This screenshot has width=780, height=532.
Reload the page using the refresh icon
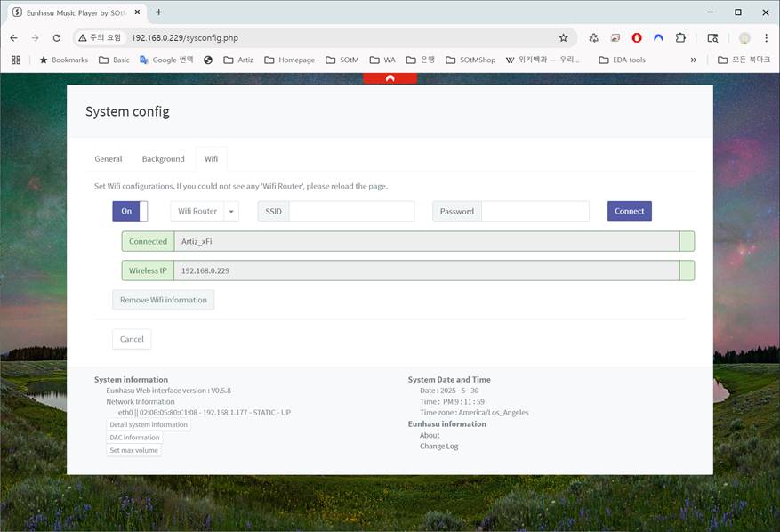tap(57, 38)
